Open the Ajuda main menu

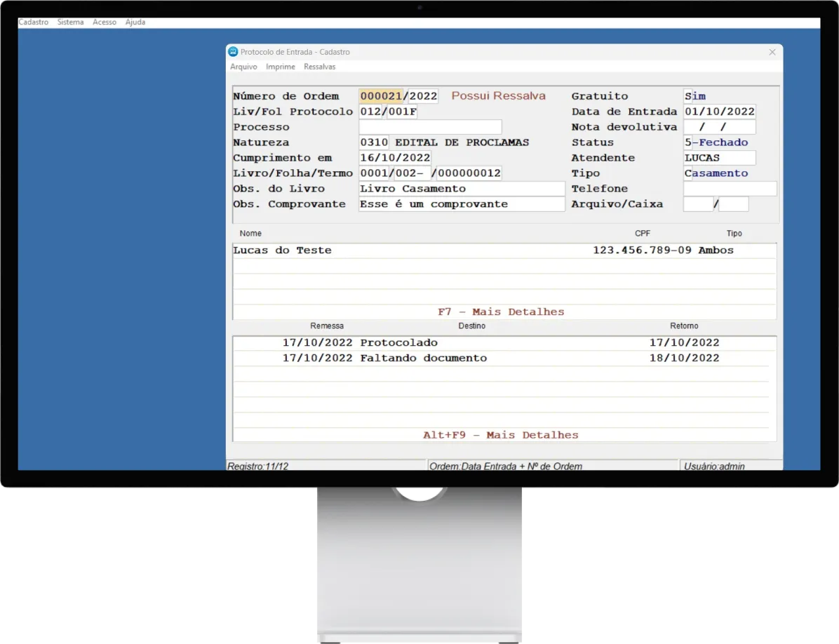(x=135, y=22)
